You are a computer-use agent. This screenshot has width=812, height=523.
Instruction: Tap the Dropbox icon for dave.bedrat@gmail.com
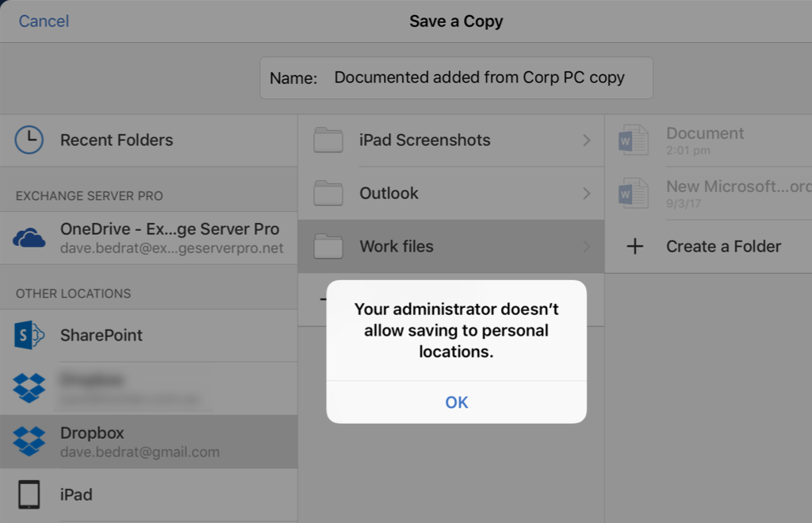[x=29, y=441]
